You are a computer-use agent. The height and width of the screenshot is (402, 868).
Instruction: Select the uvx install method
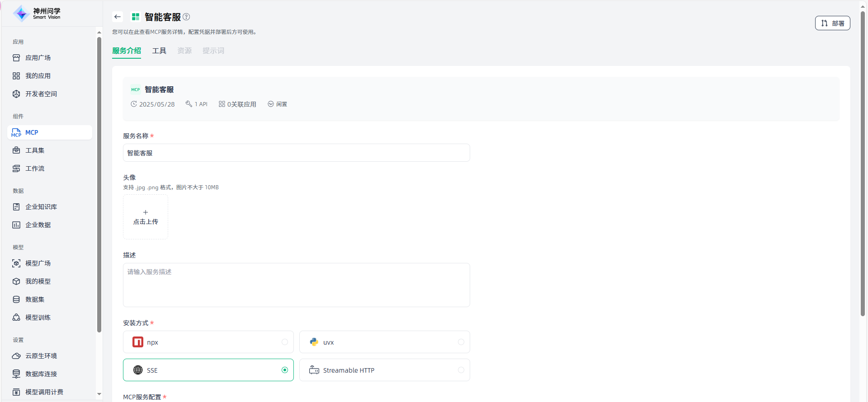coord(384,342)
